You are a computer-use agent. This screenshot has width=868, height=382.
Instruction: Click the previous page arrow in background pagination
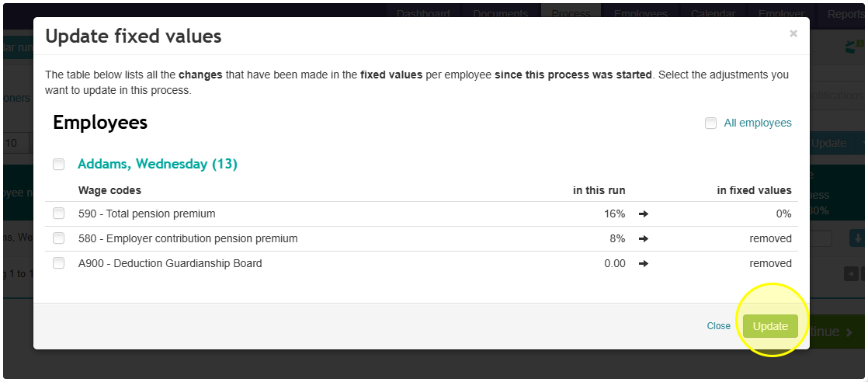850,273
